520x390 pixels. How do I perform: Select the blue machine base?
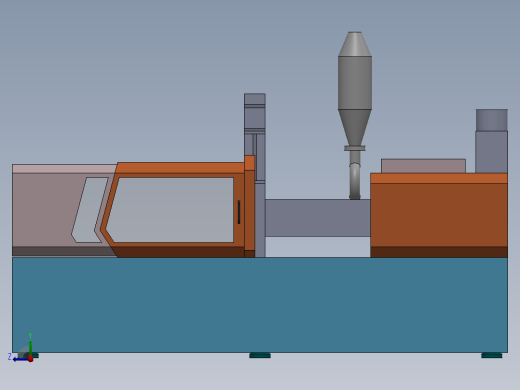[x=260, y=305]
